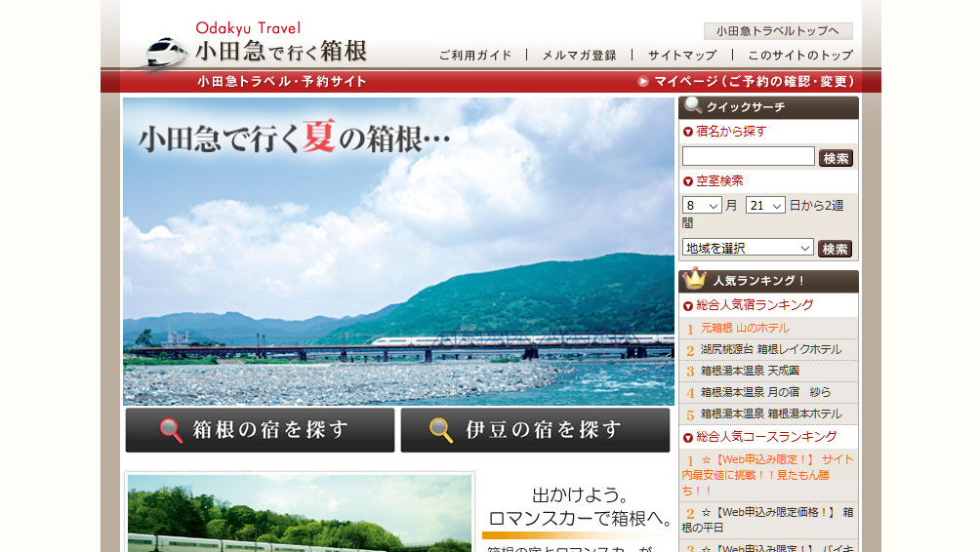
Task: Click the arrow icon before マイページ
Action: pos(642,81)
